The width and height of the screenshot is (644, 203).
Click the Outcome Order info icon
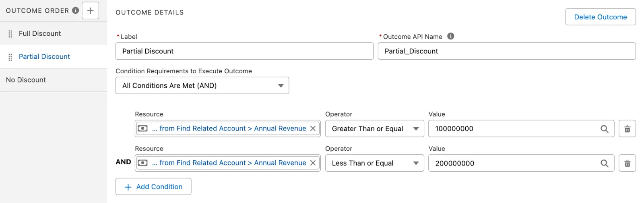pos(75,10)
